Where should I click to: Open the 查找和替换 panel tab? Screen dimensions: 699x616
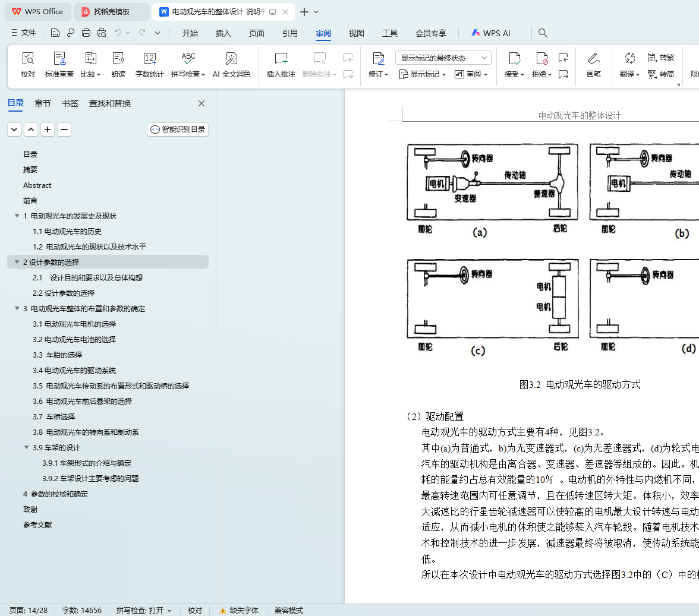click(109, 103)
